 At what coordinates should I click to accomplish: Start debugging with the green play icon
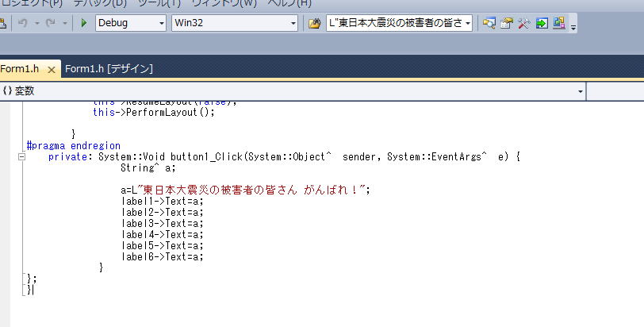(x=84, y=23)
